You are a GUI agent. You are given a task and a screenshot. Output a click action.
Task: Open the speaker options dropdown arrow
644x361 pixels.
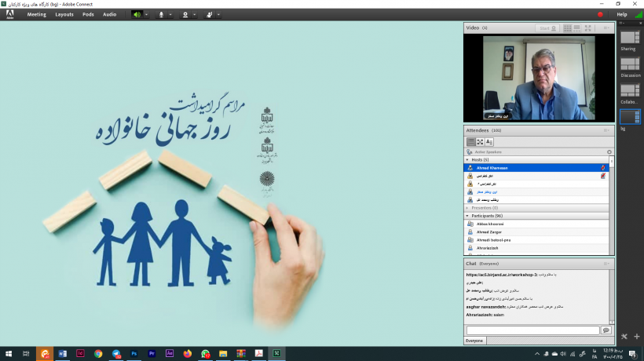[x=146, y=14]
